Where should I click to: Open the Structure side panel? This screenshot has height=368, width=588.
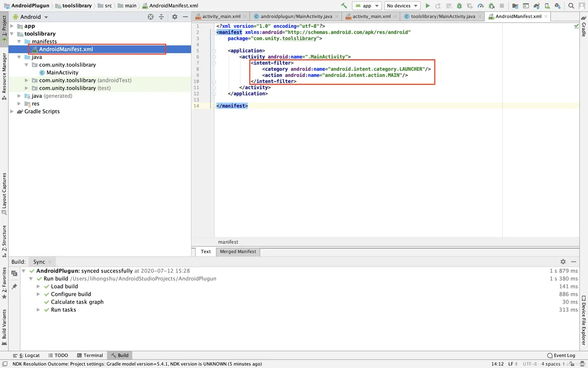pos(4,241)
